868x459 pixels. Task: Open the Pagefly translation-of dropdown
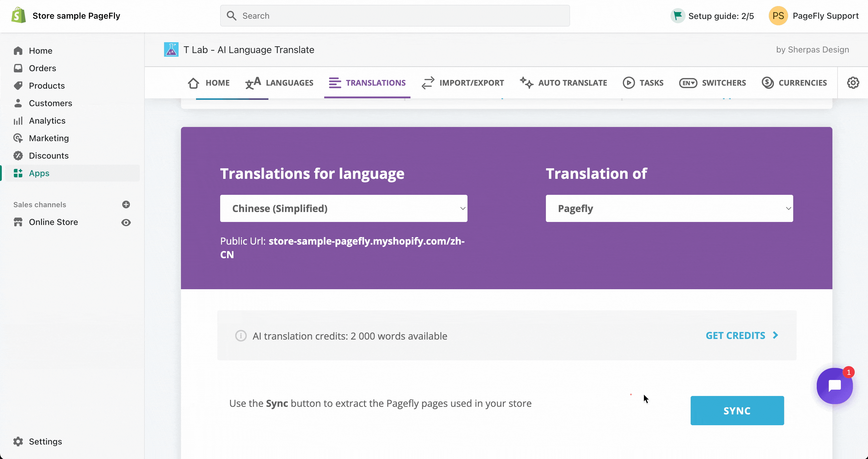tap(669, 208)
